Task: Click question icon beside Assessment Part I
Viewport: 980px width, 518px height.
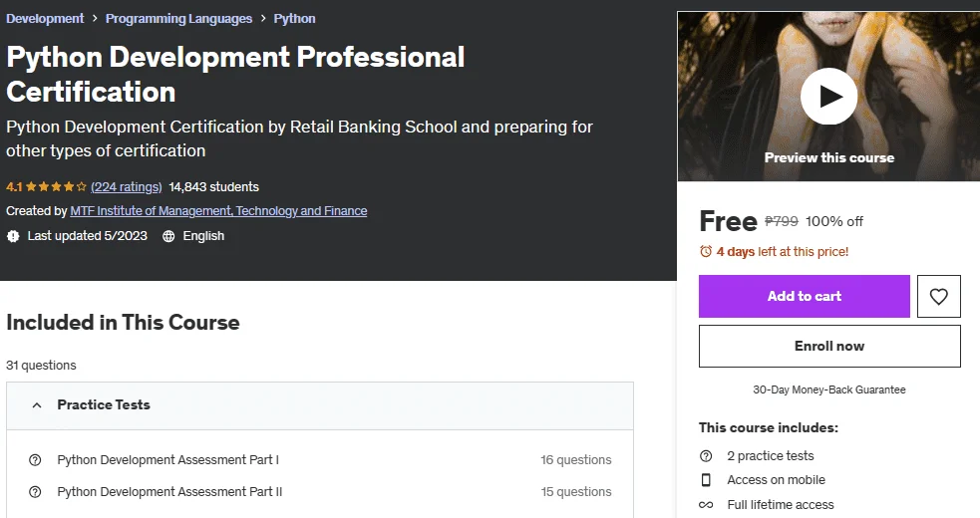Action: pyautogui.click(x=35, y=460)
